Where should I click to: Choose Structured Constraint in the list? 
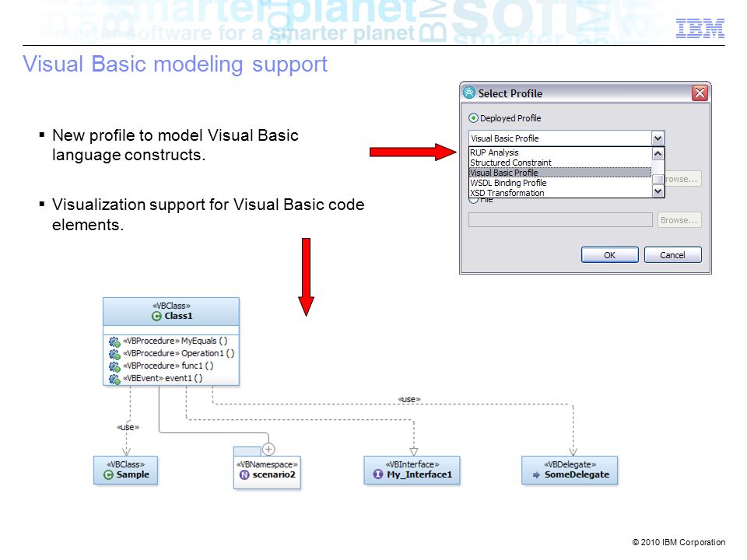510,163
